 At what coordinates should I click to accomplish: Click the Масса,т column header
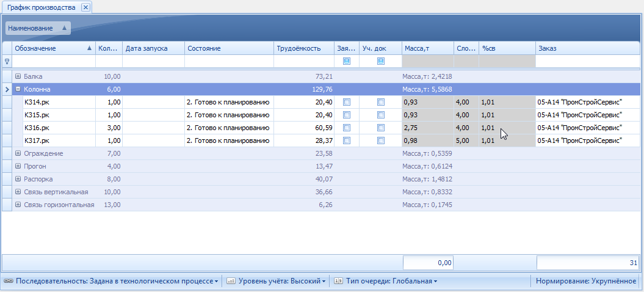coord(427,48)
